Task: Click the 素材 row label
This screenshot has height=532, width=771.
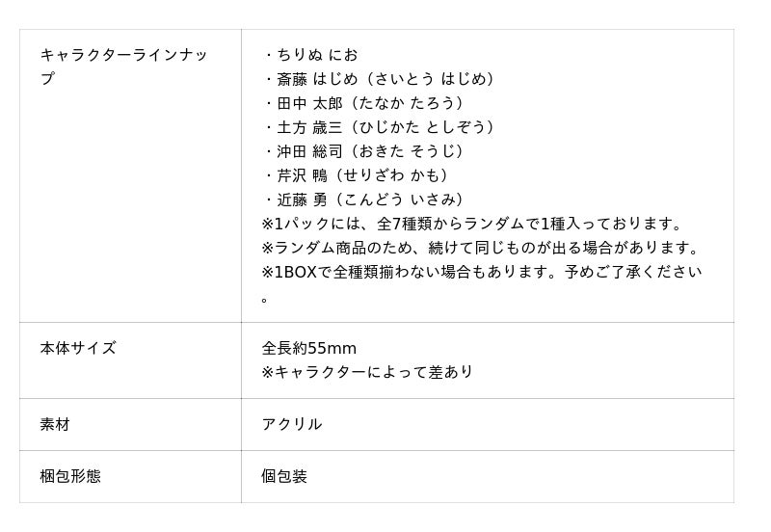Action: point(55,424)
